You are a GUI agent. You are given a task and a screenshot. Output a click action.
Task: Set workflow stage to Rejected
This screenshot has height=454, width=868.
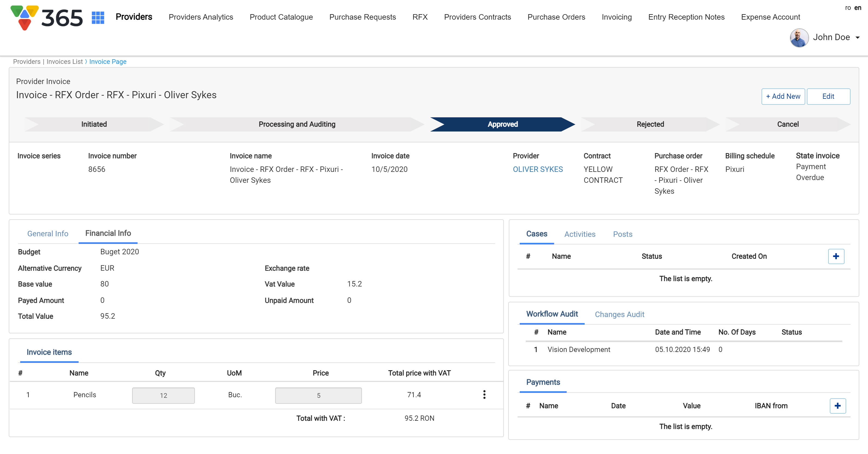(x=650, y=124)
